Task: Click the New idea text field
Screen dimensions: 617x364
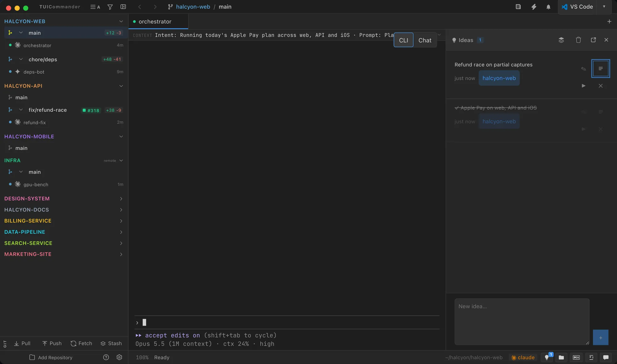Action: [522, 321]
